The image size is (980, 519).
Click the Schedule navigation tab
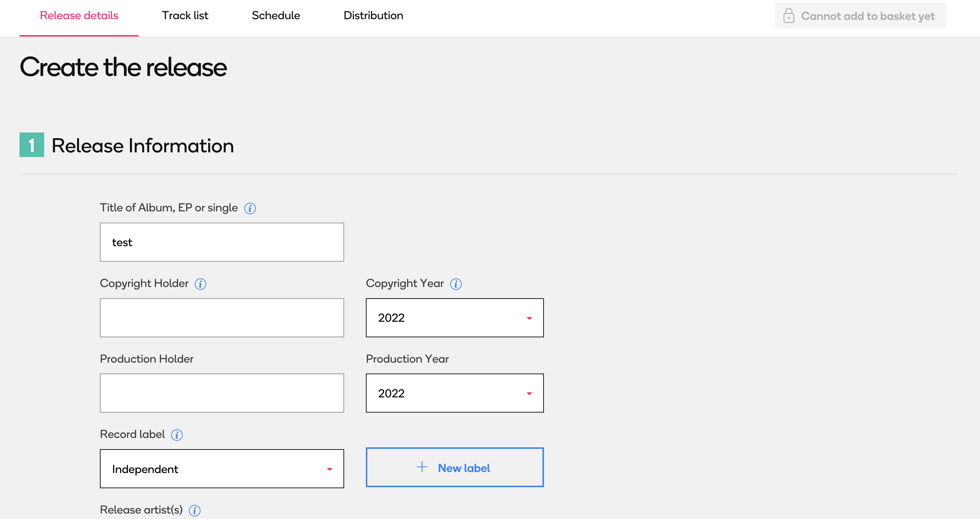coord(275,15)
